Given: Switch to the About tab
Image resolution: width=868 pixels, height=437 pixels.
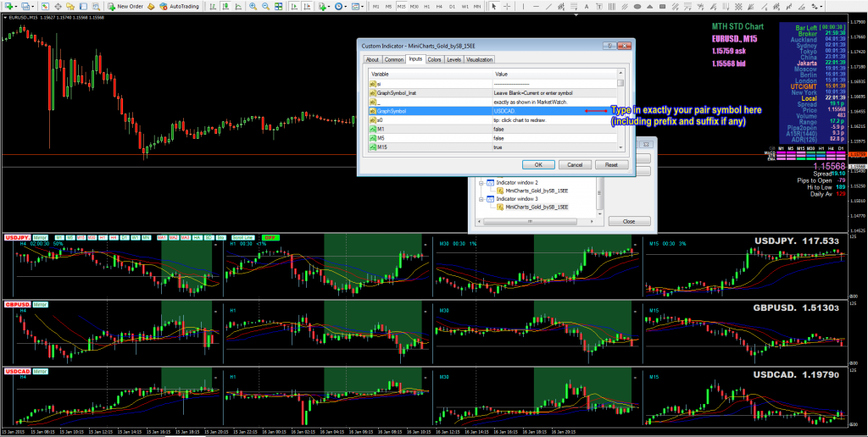Looking at the screenshot, I should pyautogui.click(x=372, y=59).
